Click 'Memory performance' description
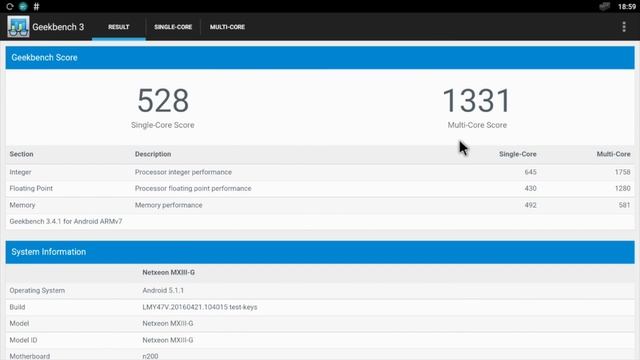 tap(169, 205)
